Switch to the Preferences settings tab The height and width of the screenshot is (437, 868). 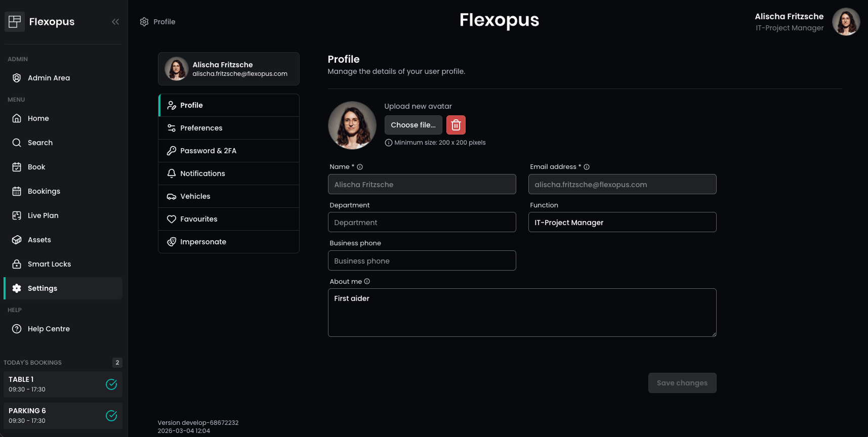click(201, 128)
